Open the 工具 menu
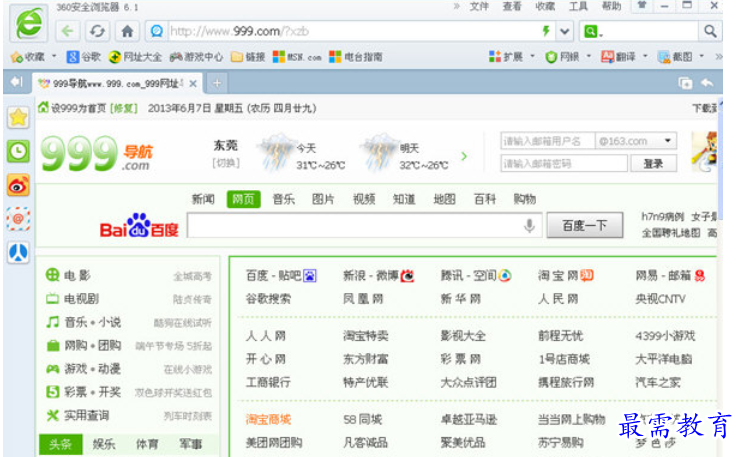 coord(578,6)
